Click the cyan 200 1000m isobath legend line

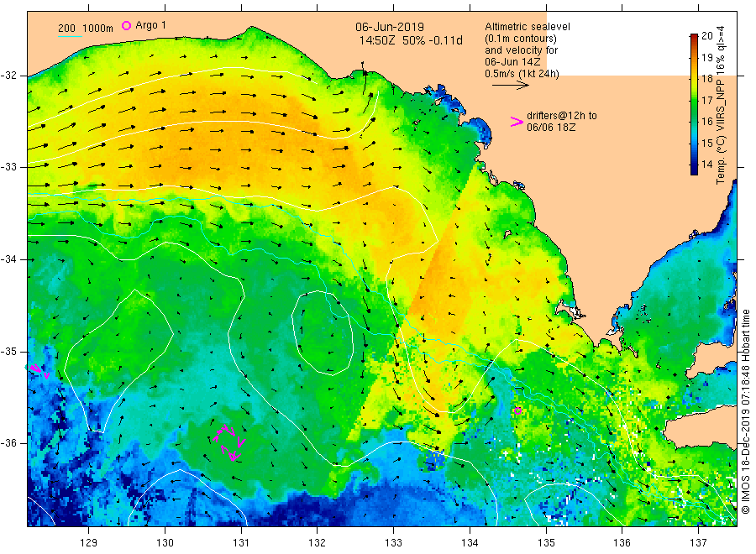pos(70,36)
